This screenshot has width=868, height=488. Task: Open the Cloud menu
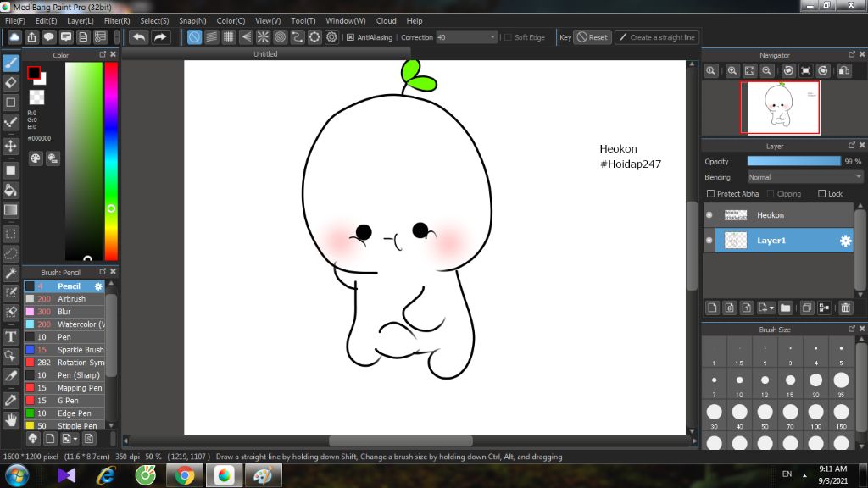[386, 20]
